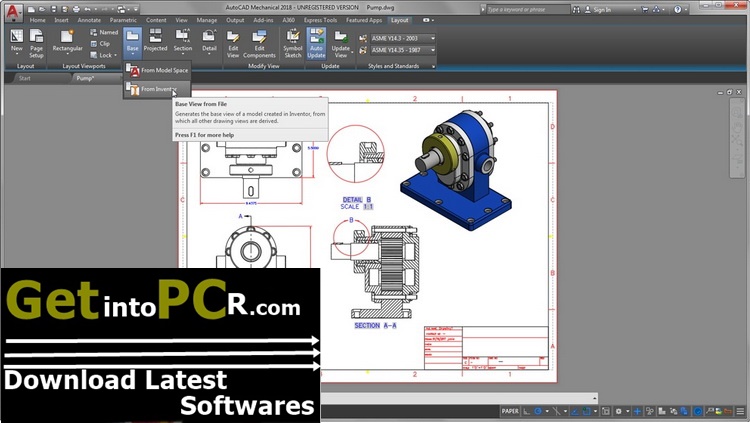Viewport: 750px width, 423px height.
Task: Click the Named viewports button
Action: (x=104, y=32)
